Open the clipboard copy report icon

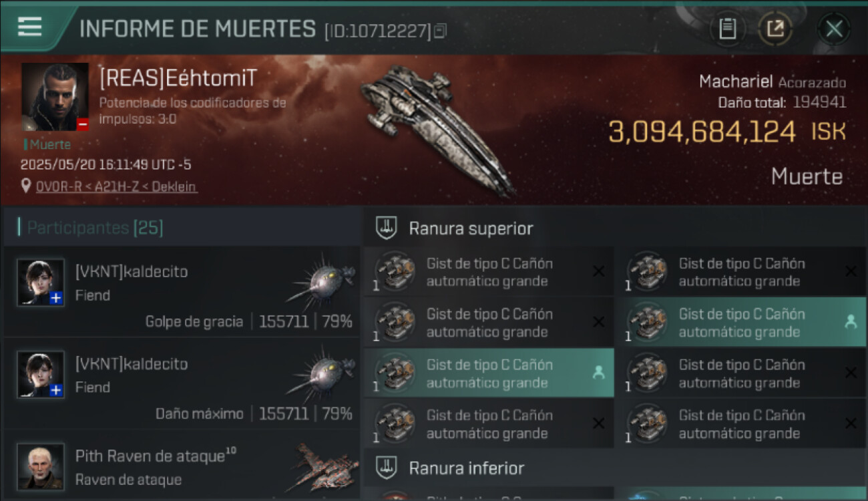pos(727,29)
